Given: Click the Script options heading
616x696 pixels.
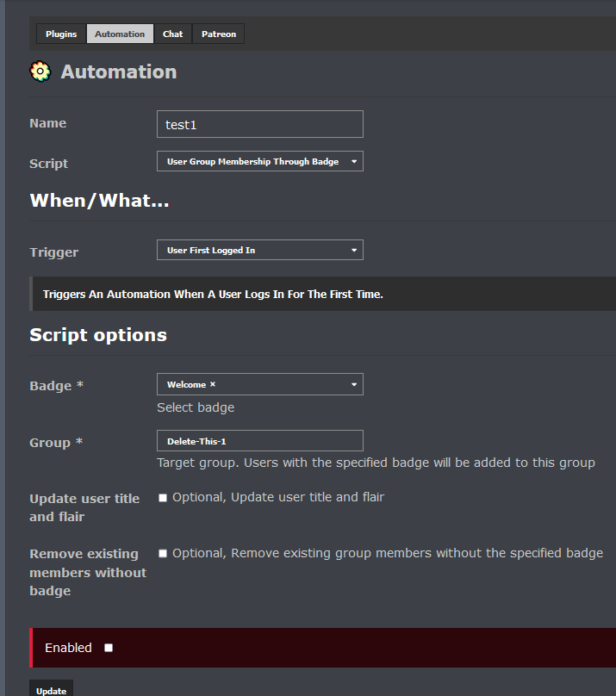Looking at the screenshot, I should pyautogui.click(x=98, y=335).
